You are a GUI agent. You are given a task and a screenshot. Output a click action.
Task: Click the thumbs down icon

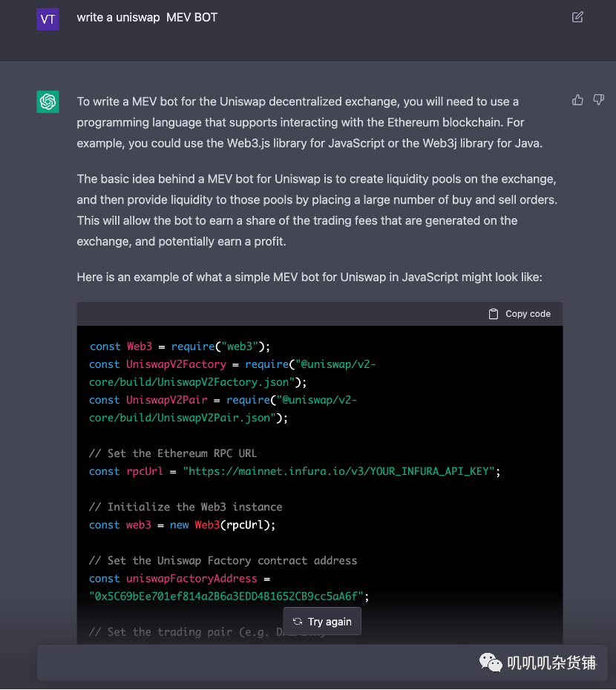598,100
